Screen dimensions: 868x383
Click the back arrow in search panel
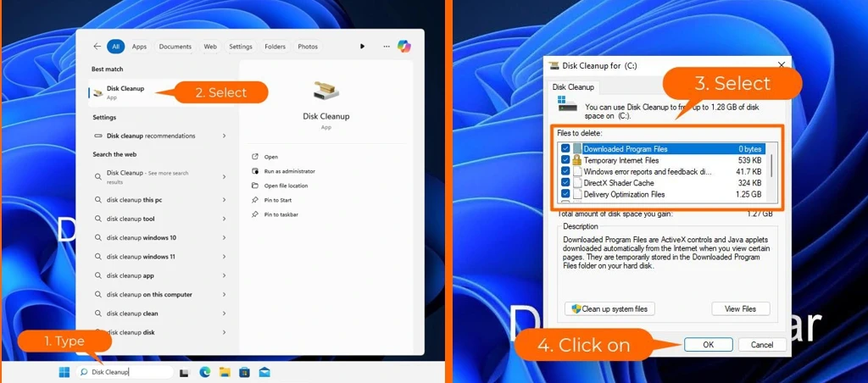pyautogui.click(x=97, y=47)
